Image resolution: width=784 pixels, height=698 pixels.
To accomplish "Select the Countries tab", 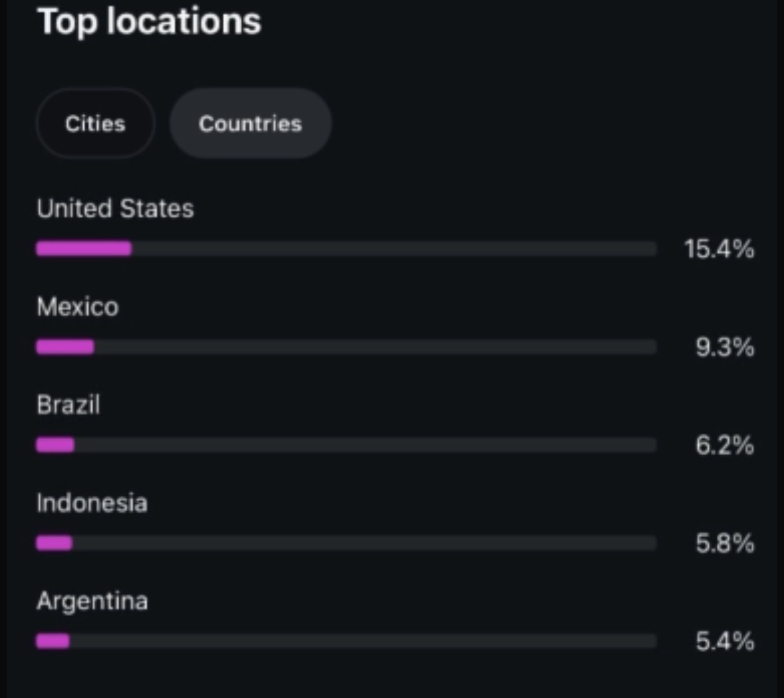I will 250,123.
